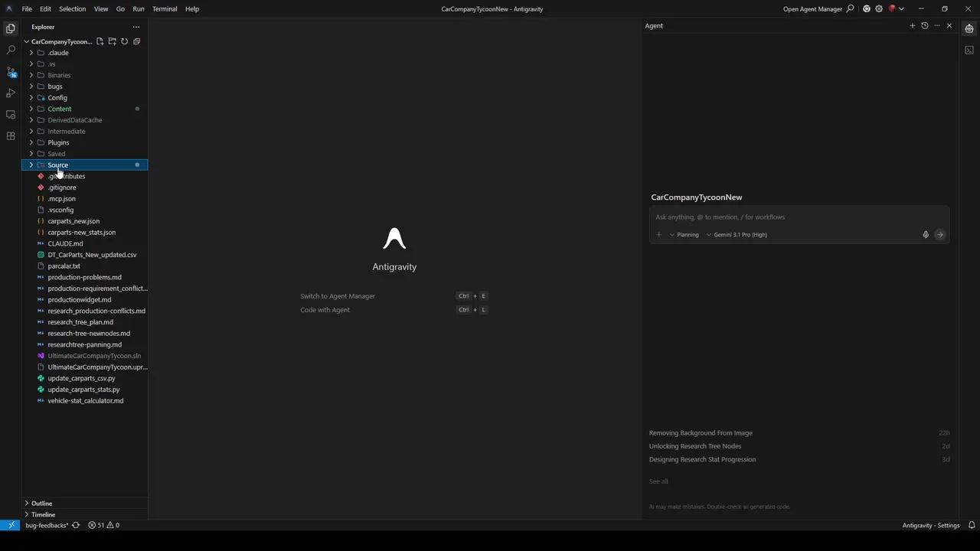Open the Edit menu
The width and height of the screenshot is (980, 551).
[46, 8]
